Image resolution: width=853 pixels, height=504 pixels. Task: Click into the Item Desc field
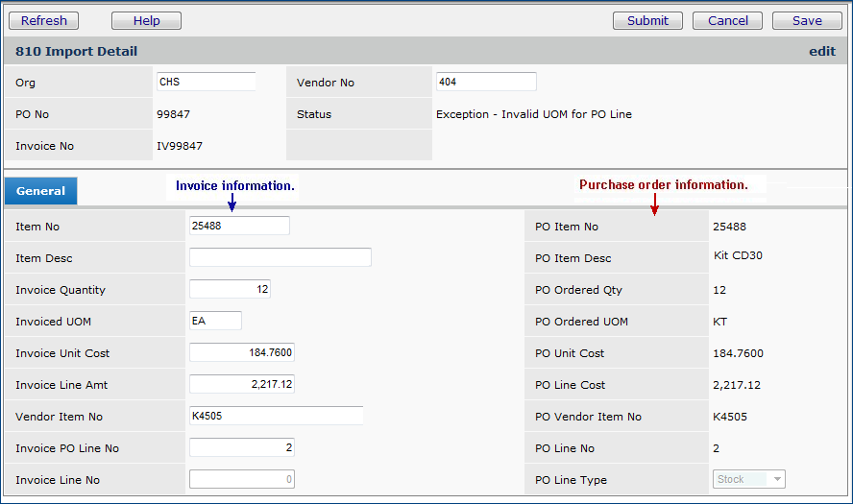[280, 257]
